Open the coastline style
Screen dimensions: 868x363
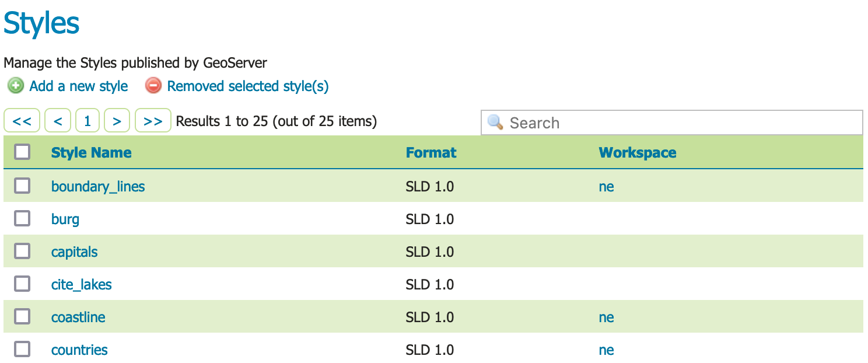point(78,317)
